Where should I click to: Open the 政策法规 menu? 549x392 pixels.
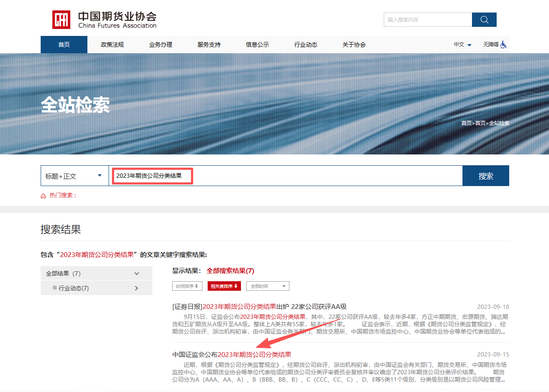[x=112, y=45]
